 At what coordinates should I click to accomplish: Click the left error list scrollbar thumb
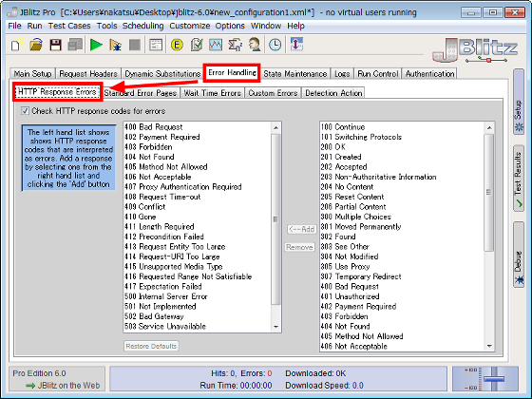(x=275, y=218)
